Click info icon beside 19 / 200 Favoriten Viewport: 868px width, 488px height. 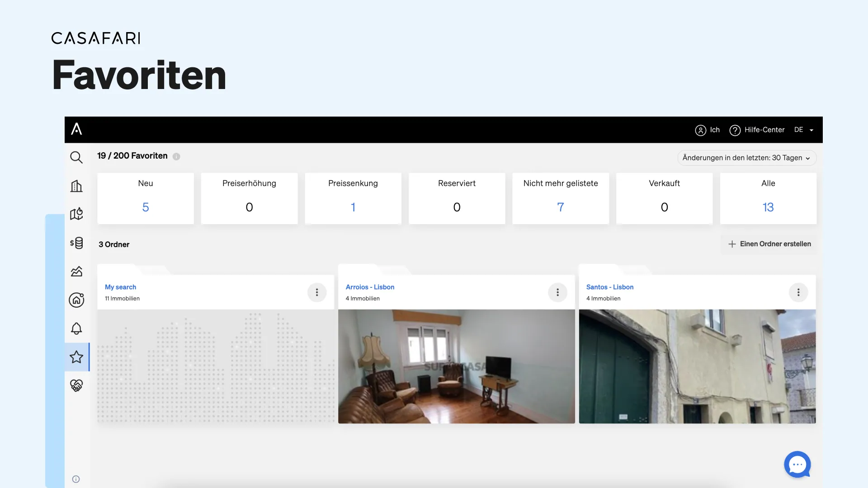tap(176, 156)
